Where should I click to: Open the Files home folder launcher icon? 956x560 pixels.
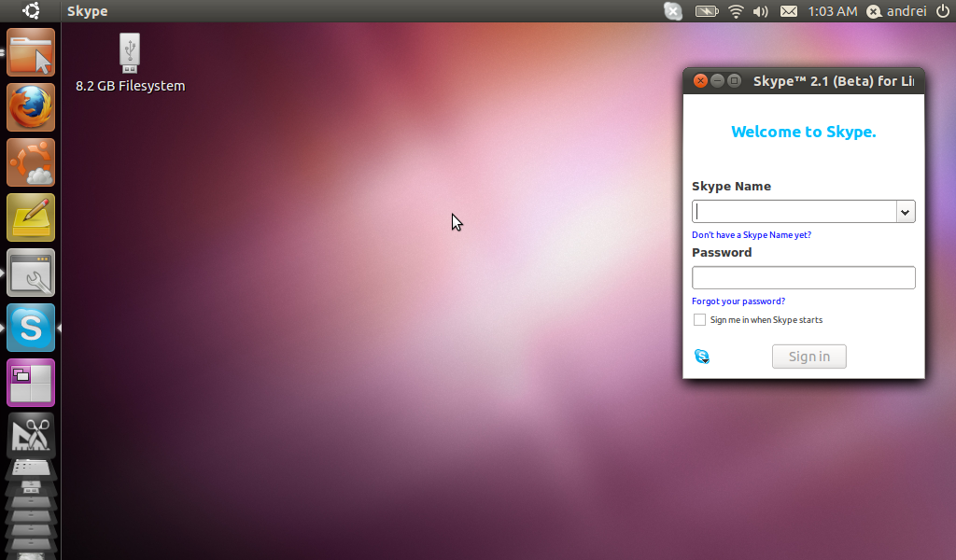tap(31, 52)
